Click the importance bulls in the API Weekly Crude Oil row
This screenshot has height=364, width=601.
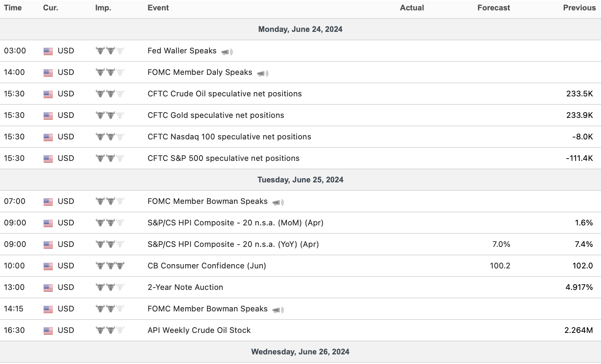click(x=110, y=330)
